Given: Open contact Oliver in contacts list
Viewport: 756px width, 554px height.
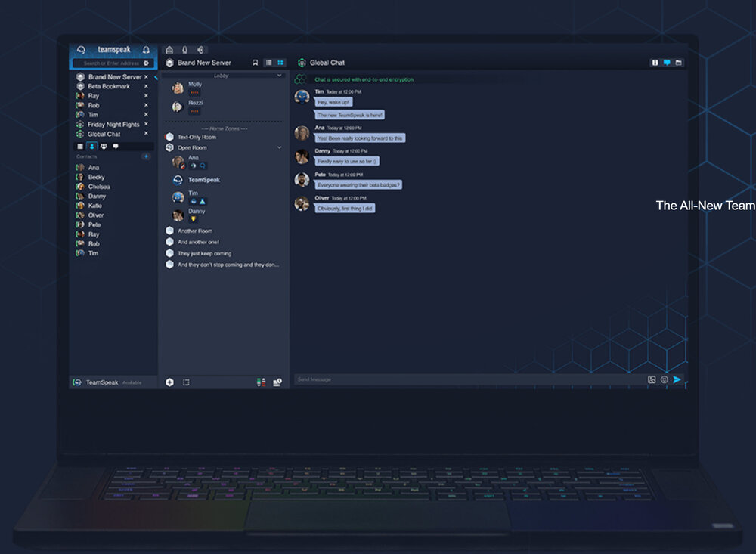Looking at the screenshot, I should [x=90, y=215].
